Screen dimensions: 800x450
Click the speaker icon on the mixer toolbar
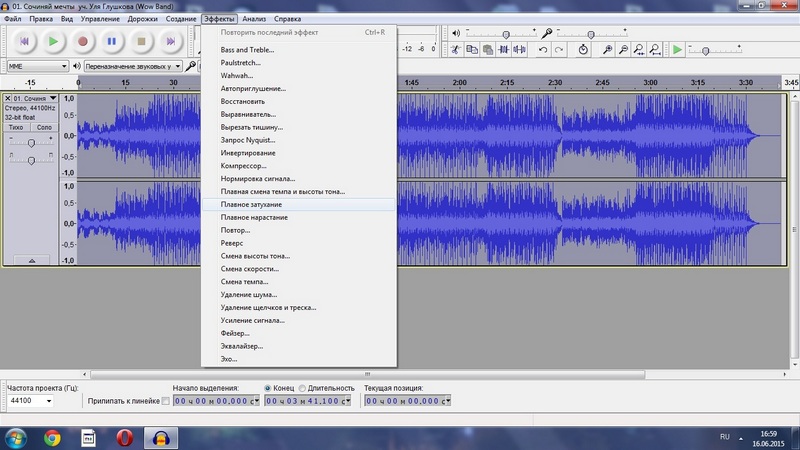(x=456, y=33)
